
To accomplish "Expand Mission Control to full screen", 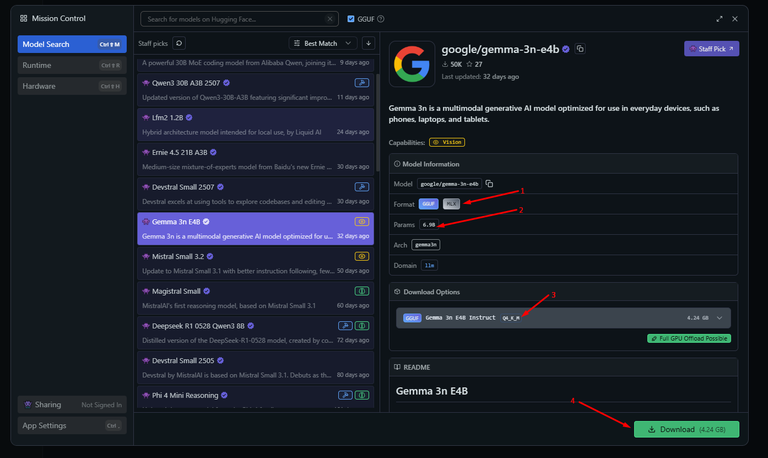I will tap(719, 19).
